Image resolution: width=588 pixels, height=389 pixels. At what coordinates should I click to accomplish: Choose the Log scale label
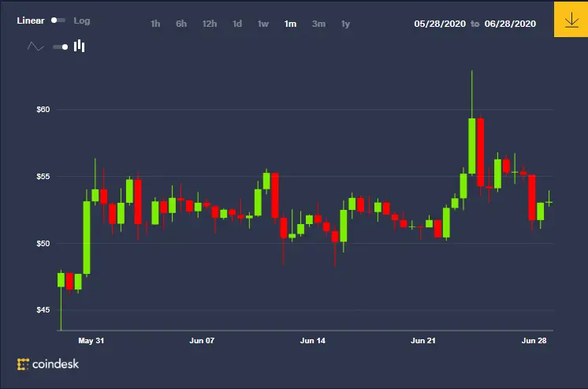coord(82,21)
